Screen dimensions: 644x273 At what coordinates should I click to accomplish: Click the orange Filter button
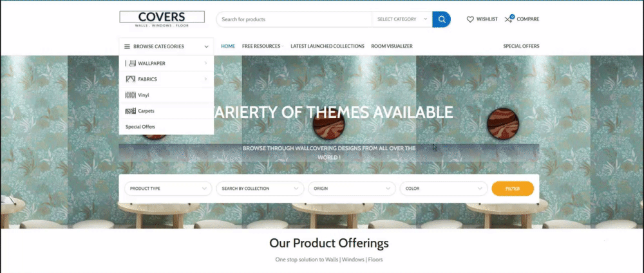pos(513,189)
